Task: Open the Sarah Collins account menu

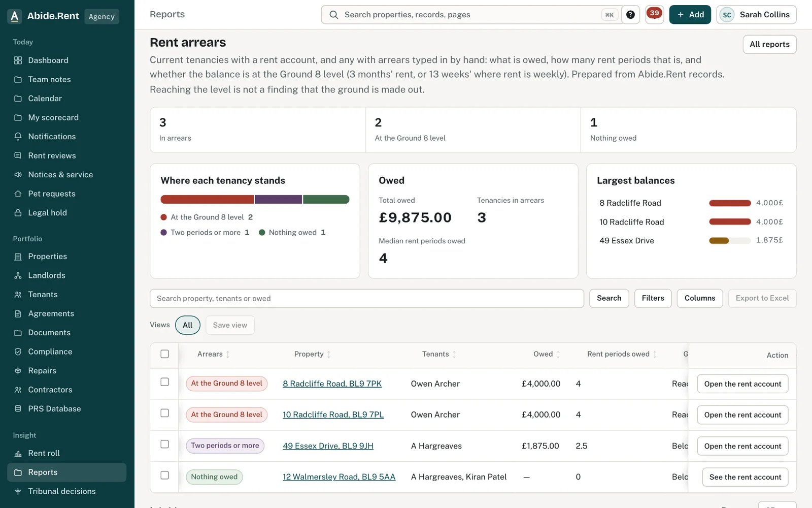Action: 756,15
